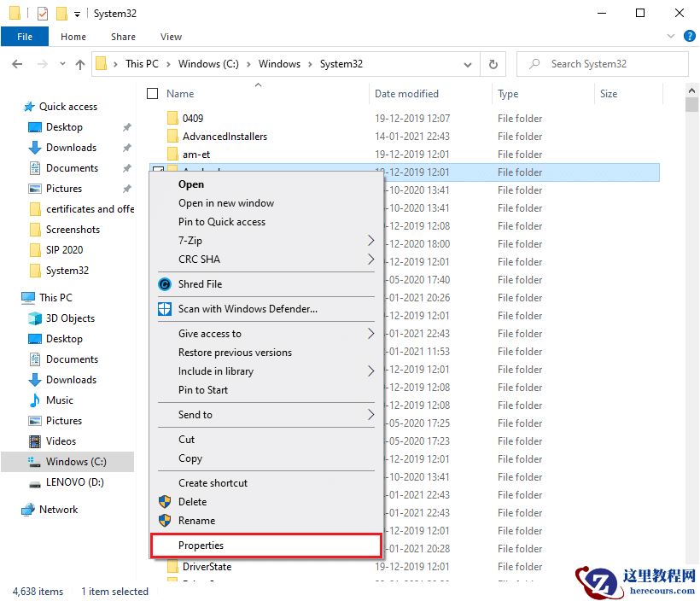Viewport: 700px width, 601px height.
Task: Click the 3D Objects icon
Action: point(35,318)
